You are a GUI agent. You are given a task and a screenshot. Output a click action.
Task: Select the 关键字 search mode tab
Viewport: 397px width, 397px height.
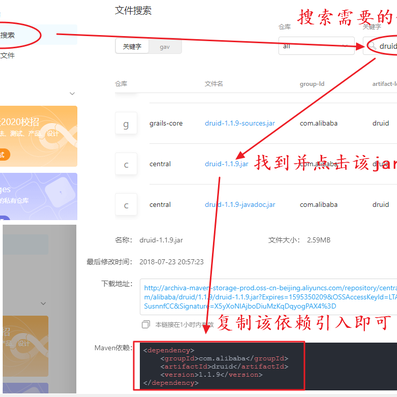click(132, 47)
